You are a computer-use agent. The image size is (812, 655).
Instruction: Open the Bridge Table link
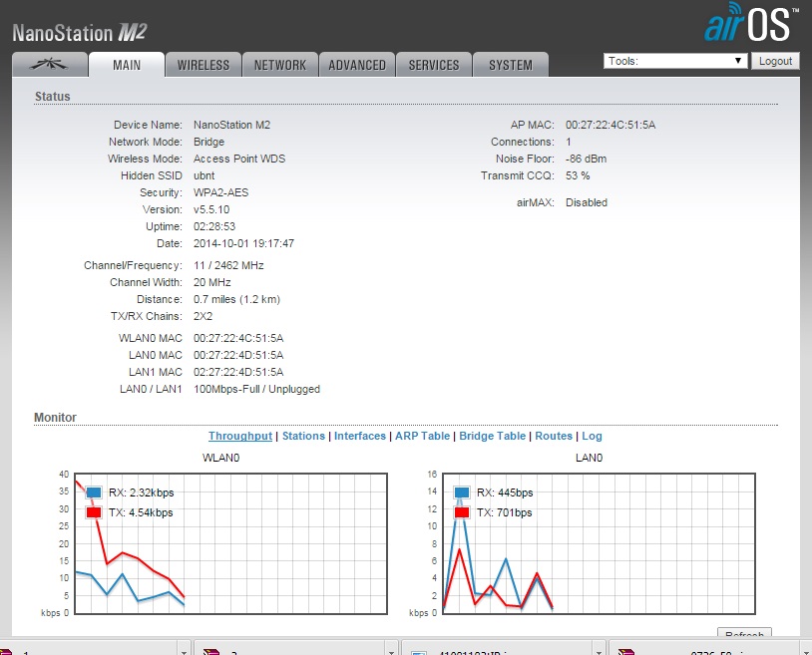click(x=493, y=436)
